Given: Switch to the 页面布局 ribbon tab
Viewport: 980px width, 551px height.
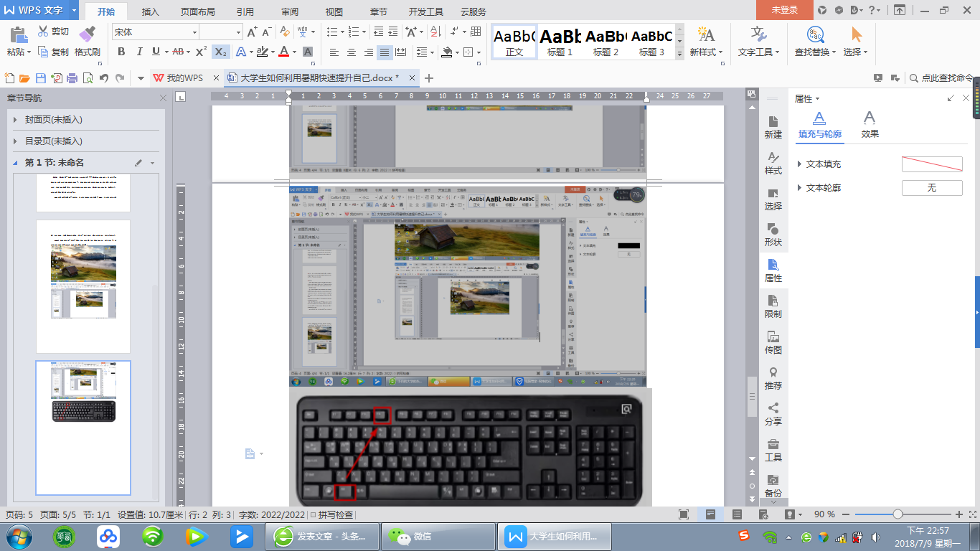Looking at the screenshot, I should (198, 11).
